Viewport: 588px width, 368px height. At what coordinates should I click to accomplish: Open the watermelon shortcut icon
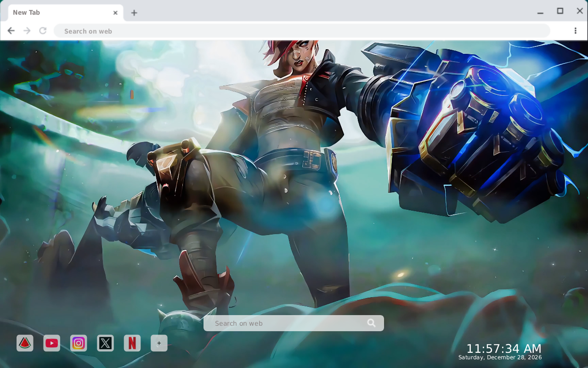[25, 343]
